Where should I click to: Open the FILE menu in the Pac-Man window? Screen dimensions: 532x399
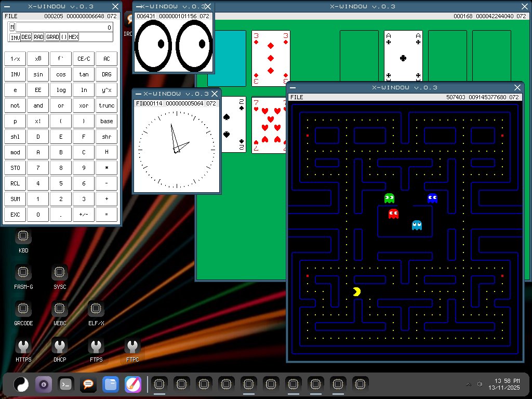[x=297, y=97]
